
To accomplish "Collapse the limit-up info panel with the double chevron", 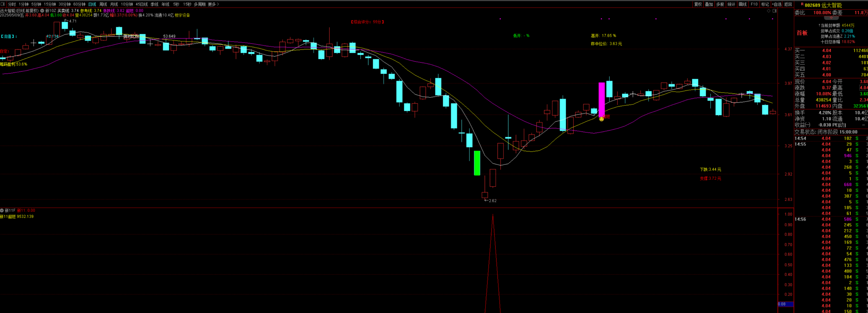I will [x=831, y=18].
